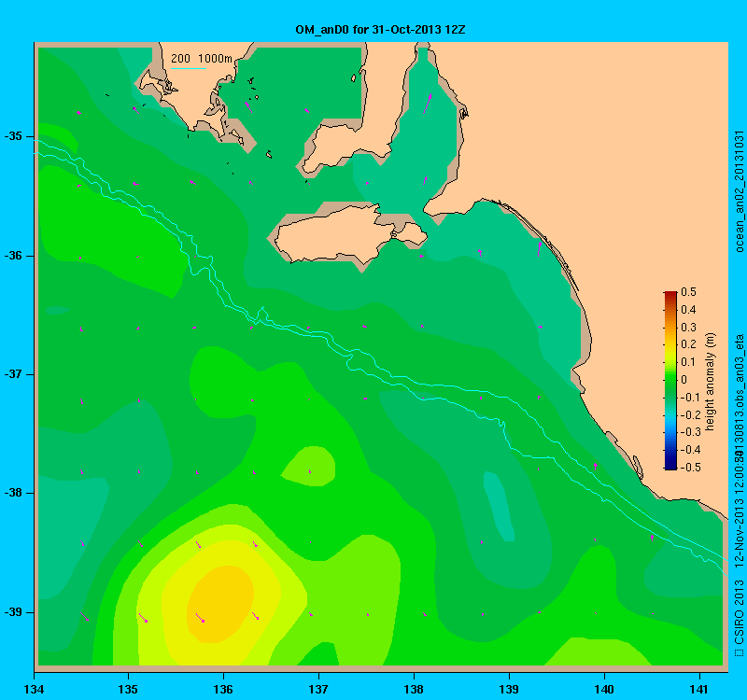Image resolution: width=747 pixels, height=700 pixels.
Task: Click the 'height anomaly (m)' colorbar label
Action: point(711,382)
